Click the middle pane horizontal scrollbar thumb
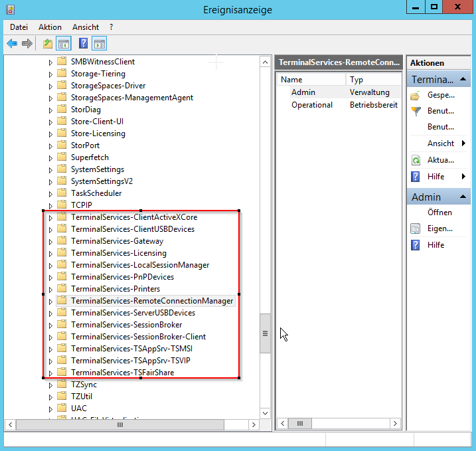This screenshot has width=476, height=451. click(299, 423)
